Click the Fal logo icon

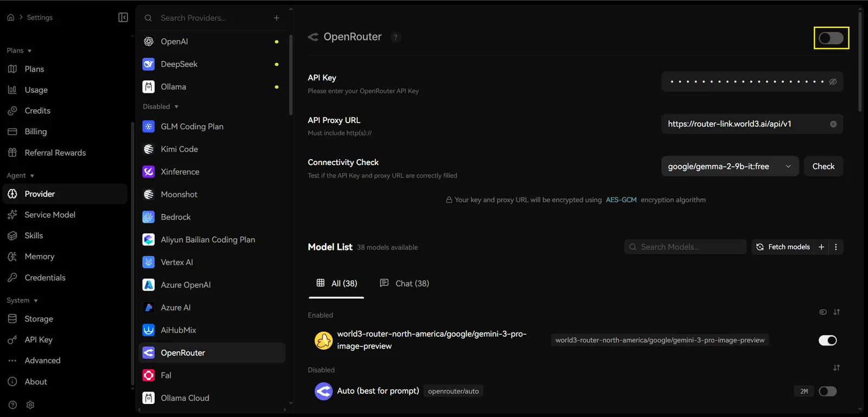(x=149, y=375)
